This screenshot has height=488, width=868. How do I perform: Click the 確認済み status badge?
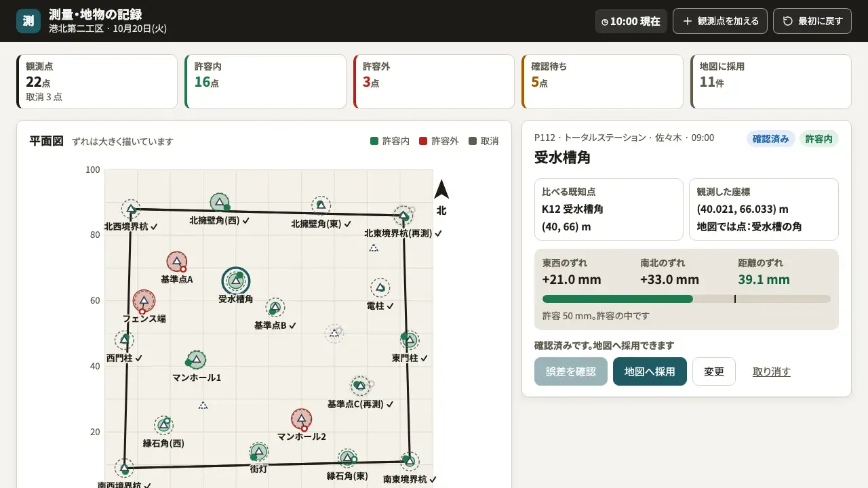pyautogui.click(x=771, y=138)
